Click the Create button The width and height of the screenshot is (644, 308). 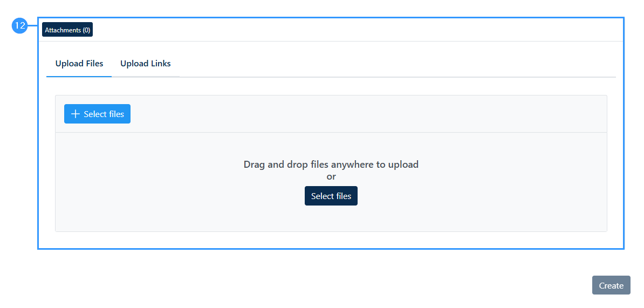611,285
